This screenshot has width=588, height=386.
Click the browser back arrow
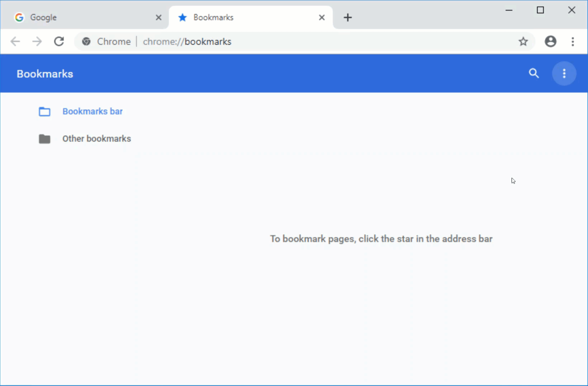(15, 42)
